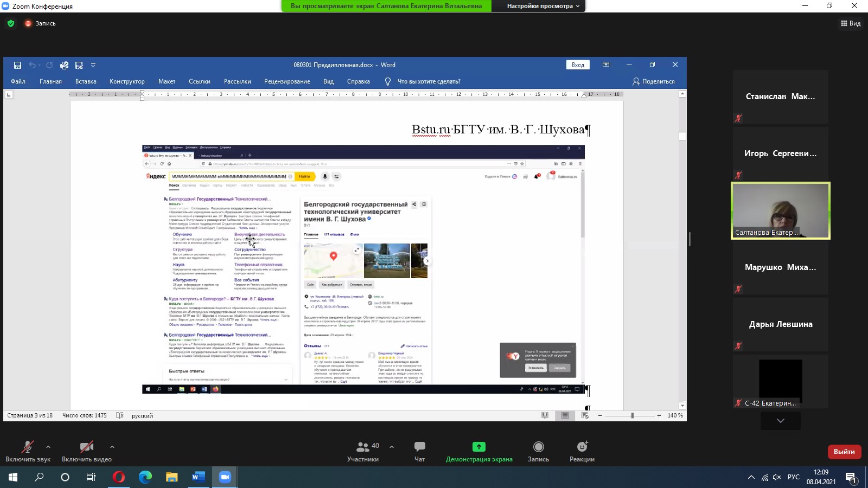Click the redo icon in Word title bar

point(49,65)
